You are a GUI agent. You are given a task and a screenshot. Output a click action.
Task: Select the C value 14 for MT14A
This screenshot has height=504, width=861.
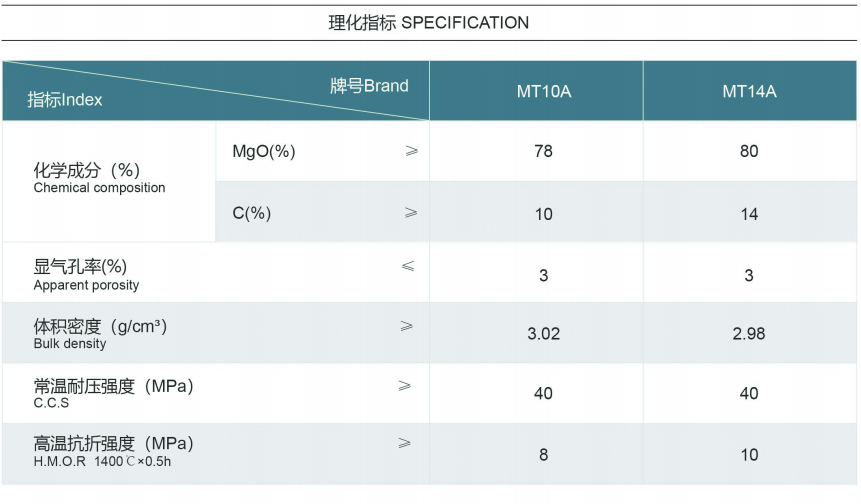749,214
